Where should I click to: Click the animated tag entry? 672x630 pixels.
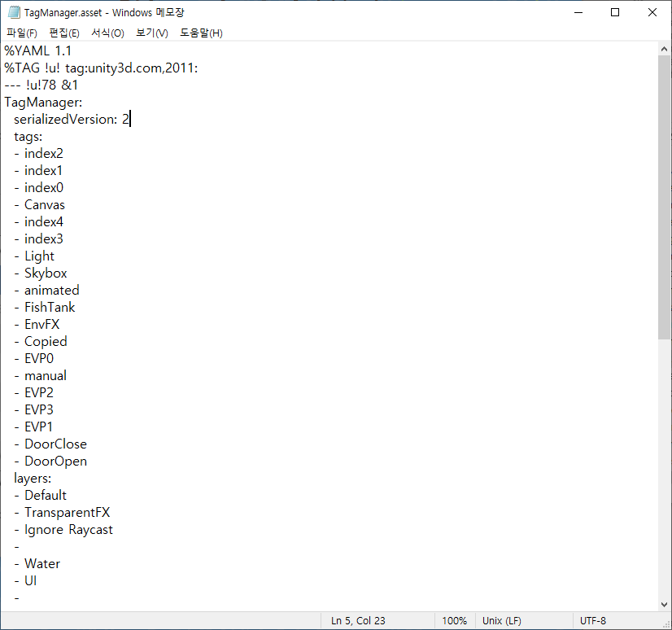[x=46, y=291]
